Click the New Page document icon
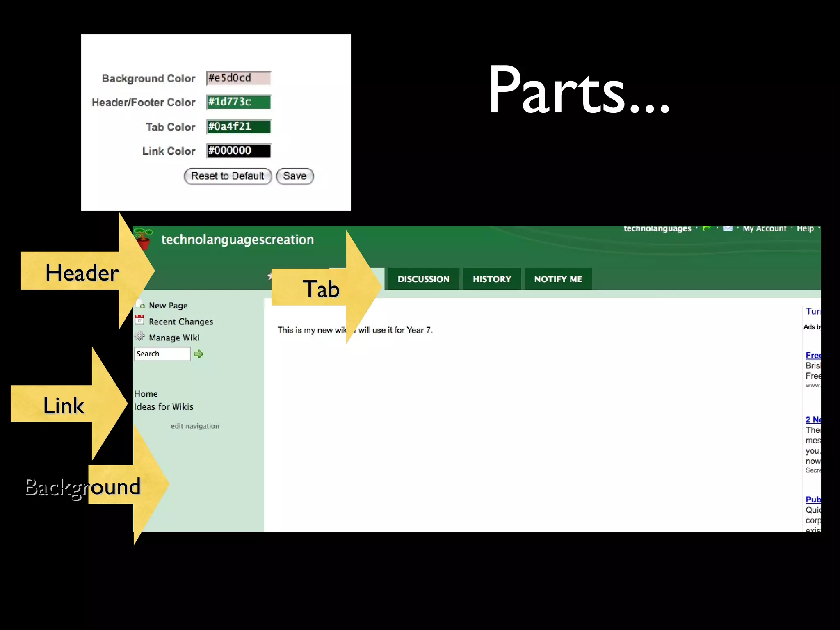The image size is (840, 630). click(140, 304)
